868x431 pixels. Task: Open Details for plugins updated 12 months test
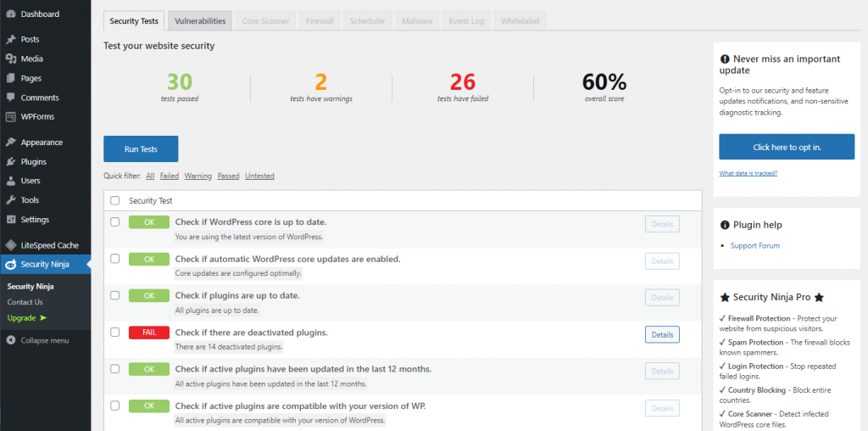coord(662,371)
